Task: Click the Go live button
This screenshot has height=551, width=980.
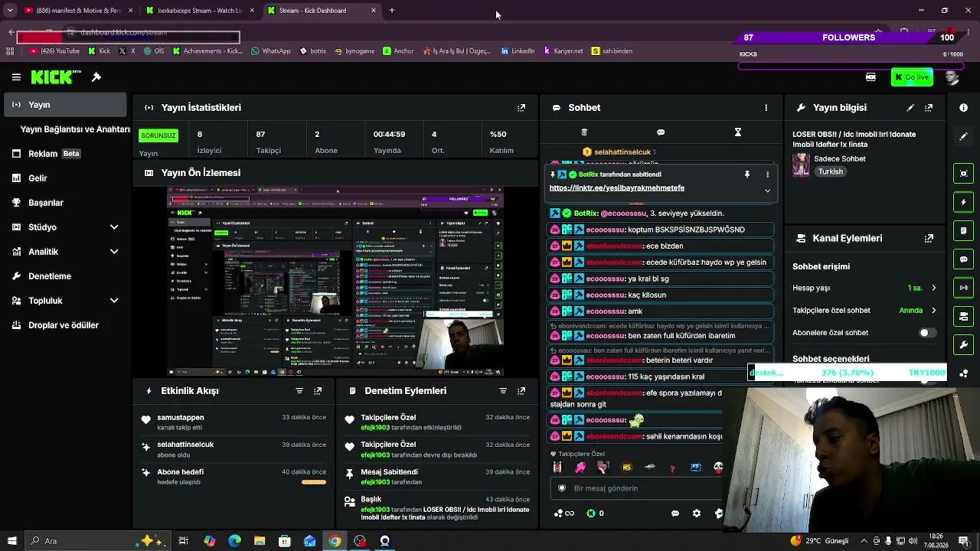Action: click(912, 77)
